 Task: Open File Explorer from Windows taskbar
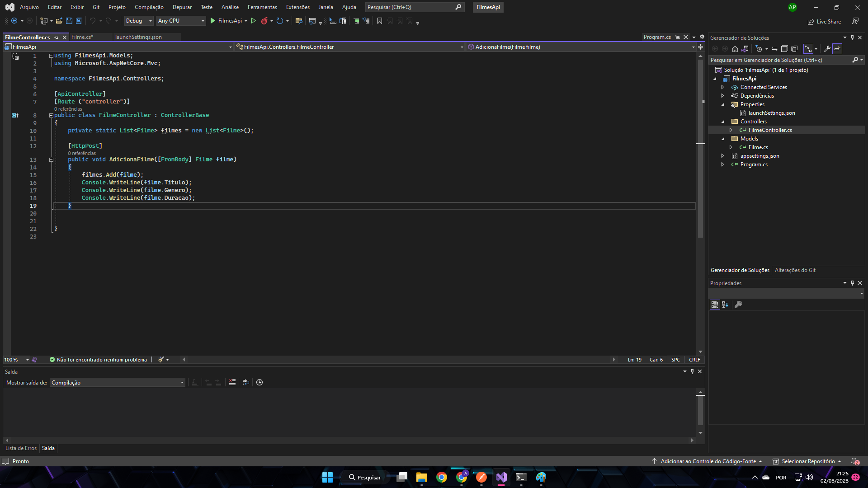tap(422, 477)
